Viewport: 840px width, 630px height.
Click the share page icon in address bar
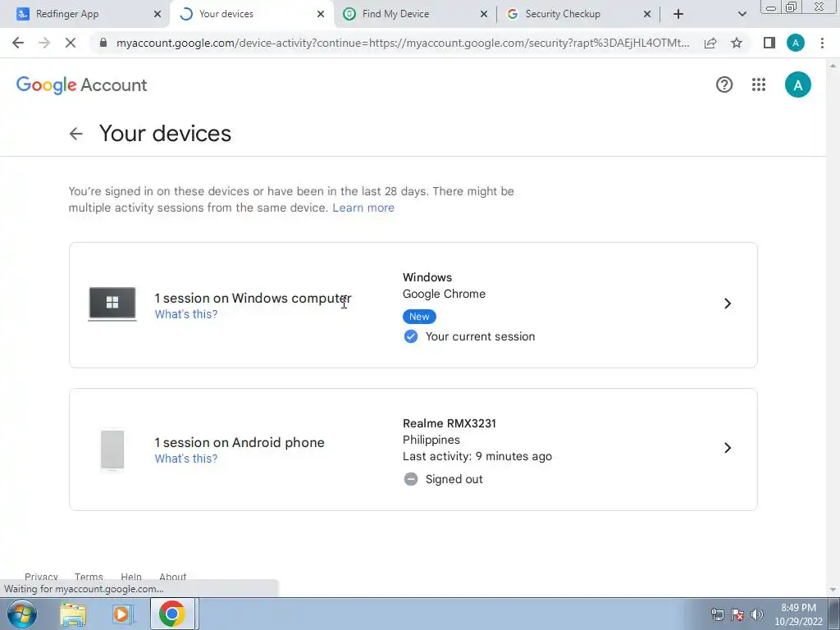(710, 43)
